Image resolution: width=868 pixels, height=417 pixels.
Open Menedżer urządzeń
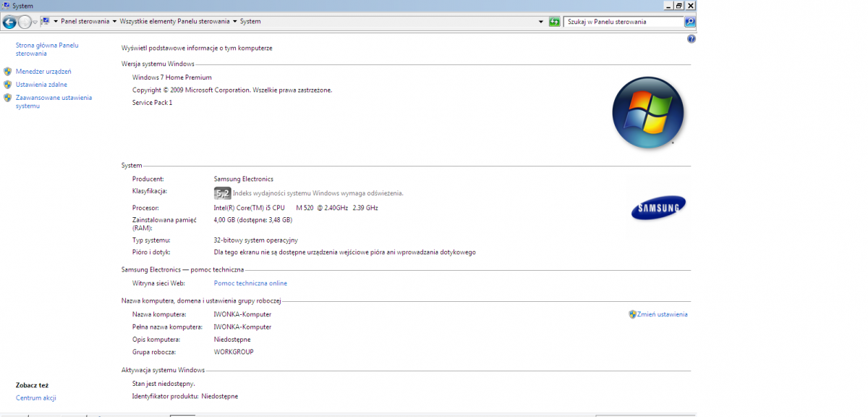[x=43, y=72]
